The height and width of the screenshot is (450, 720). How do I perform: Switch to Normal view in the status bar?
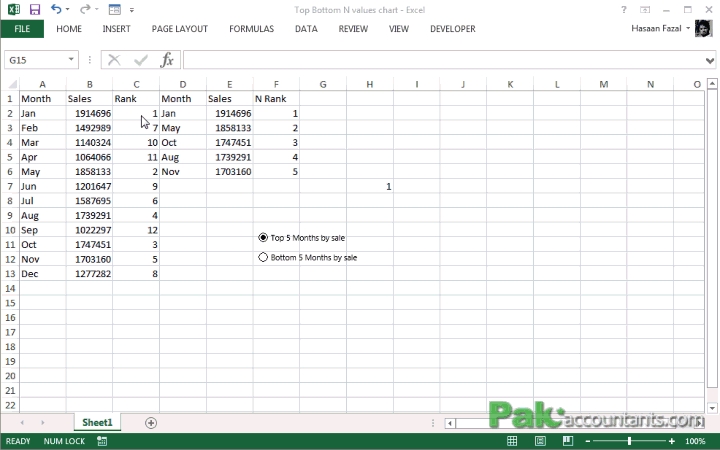[x=512, y=441]
